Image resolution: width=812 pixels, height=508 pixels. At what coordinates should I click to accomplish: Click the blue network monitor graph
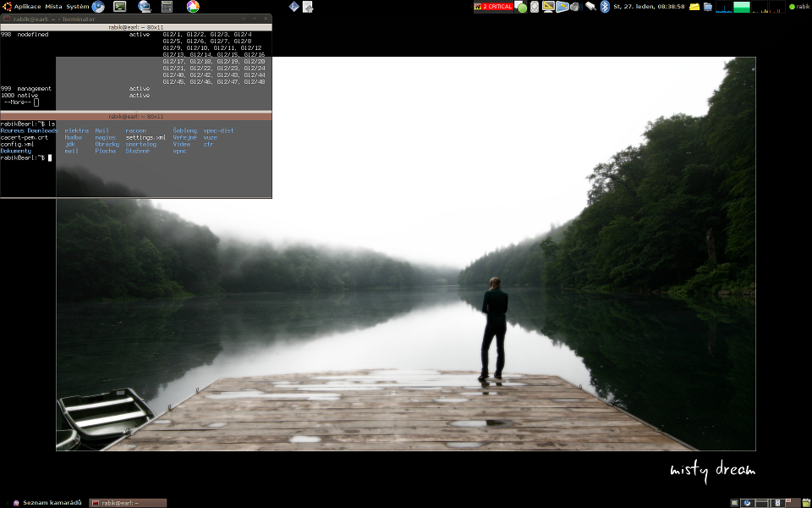(x=723, y=7)
